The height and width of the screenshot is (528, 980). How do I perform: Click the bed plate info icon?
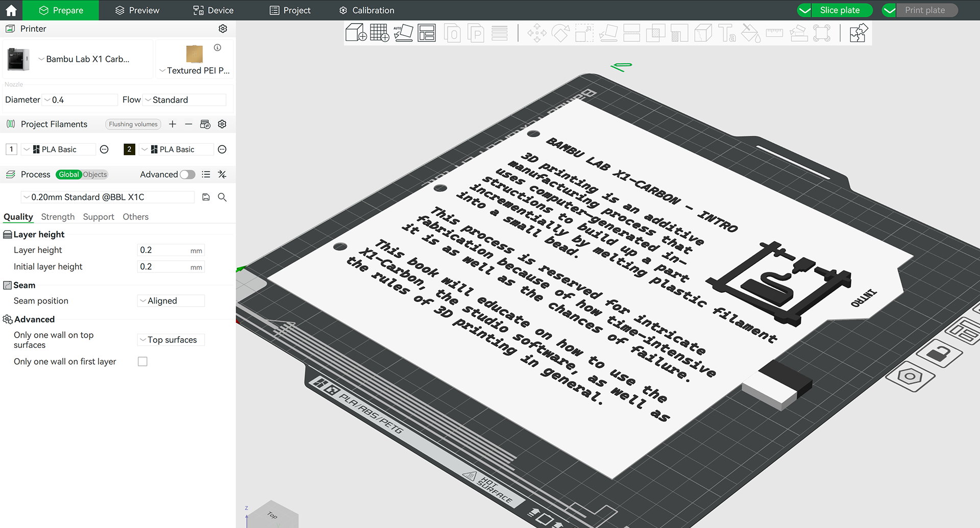point(217,47)
